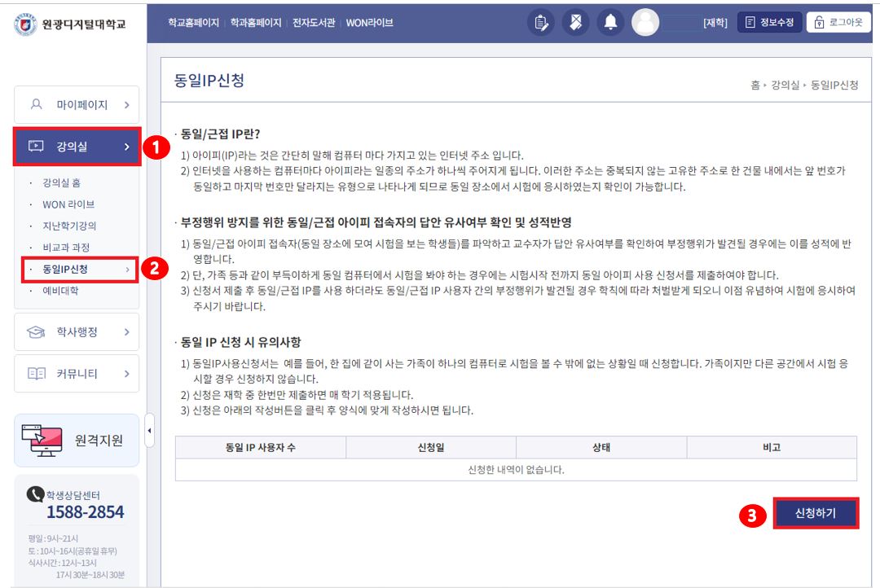Click the envelope message icon in header
The height and width of the screenshot is (588, 880).
pos(575,23)
